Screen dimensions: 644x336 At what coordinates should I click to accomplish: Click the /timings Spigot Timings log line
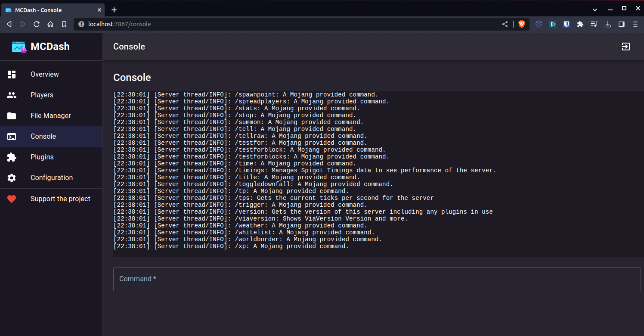point(305,171)
